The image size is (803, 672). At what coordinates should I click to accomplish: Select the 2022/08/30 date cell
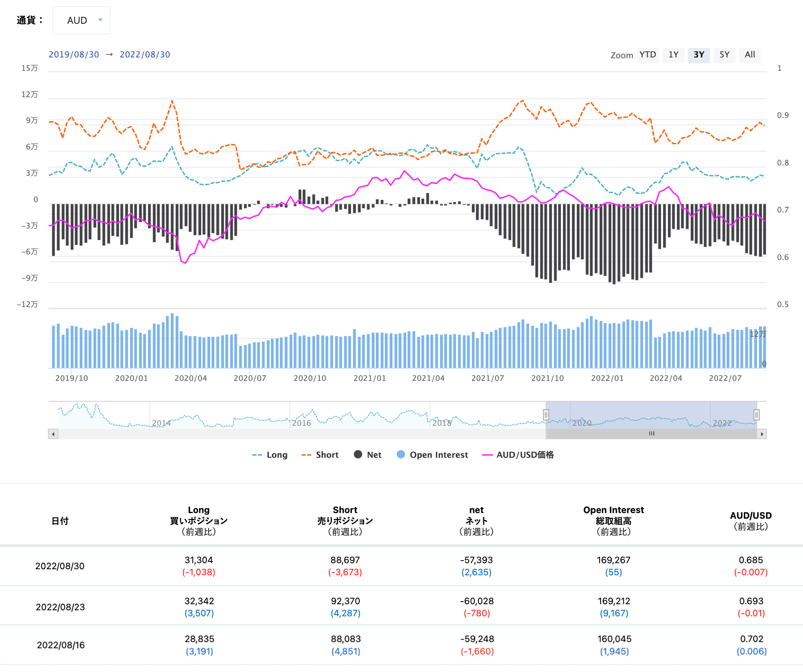60,566
